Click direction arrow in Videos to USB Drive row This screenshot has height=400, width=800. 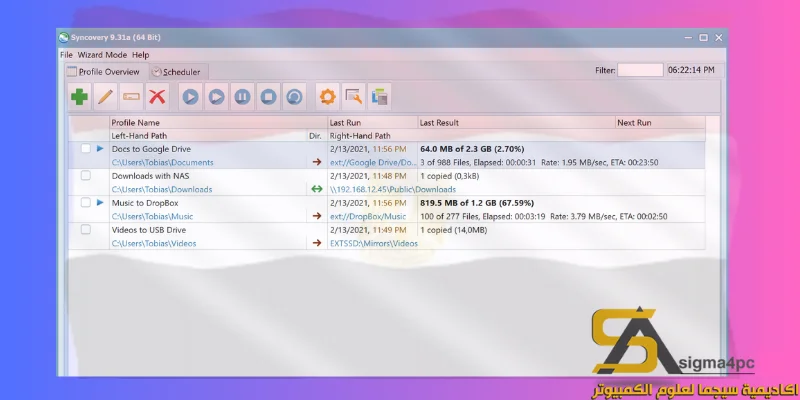pos(317,243)
